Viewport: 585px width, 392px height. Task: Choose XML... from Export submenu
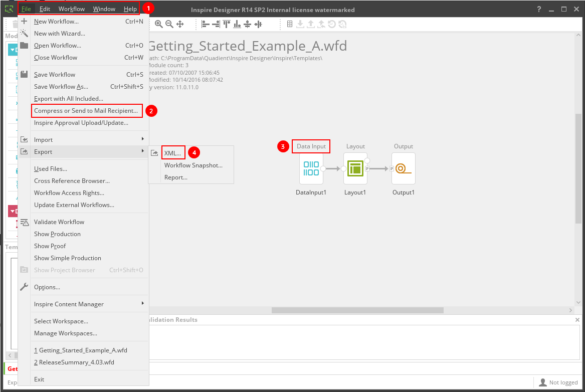point(191,153)
